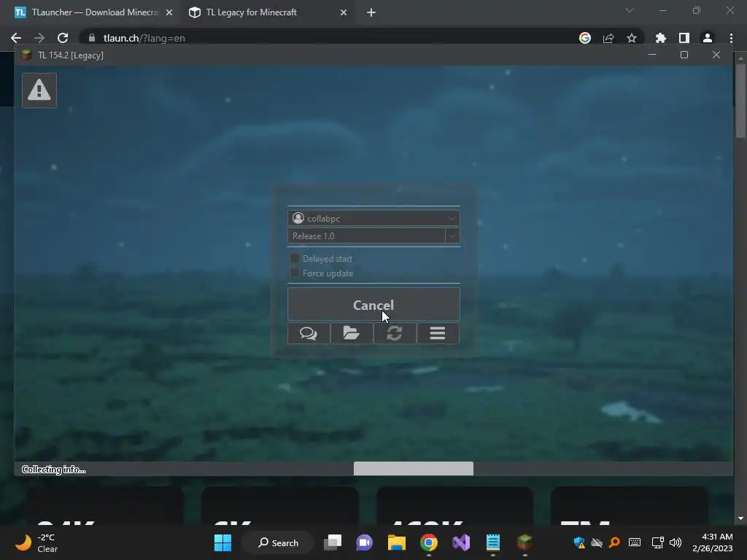
Task: Click the Cancel button in launcher
Action: pos(373,304)
